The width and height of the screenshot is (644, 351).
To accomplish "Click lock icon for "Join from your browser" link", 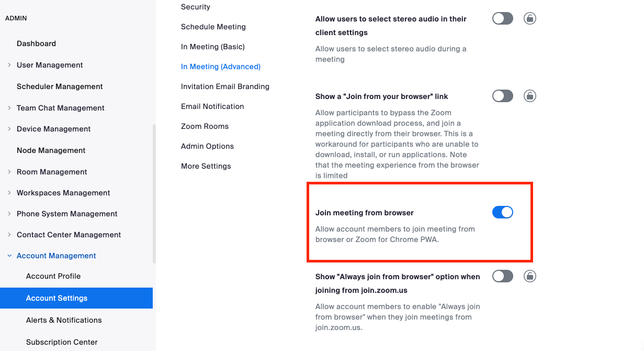I will pyautogui.click(x=530, y=96).
